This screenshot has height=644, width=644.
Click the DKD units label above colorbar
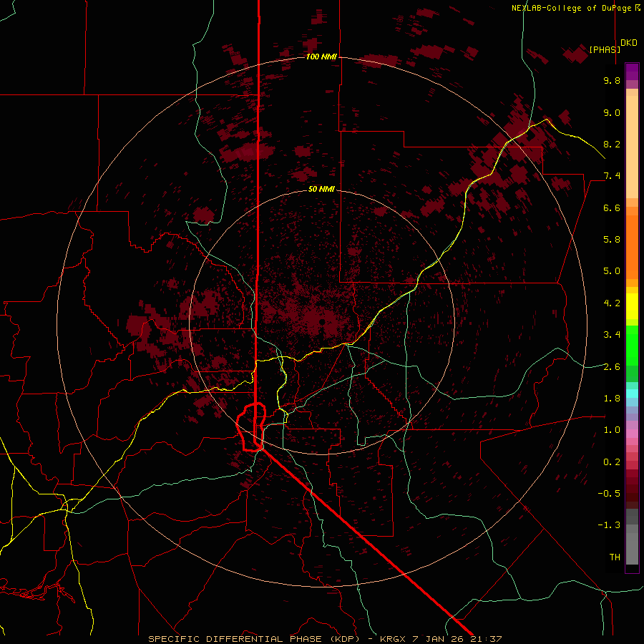coord(629,43)
